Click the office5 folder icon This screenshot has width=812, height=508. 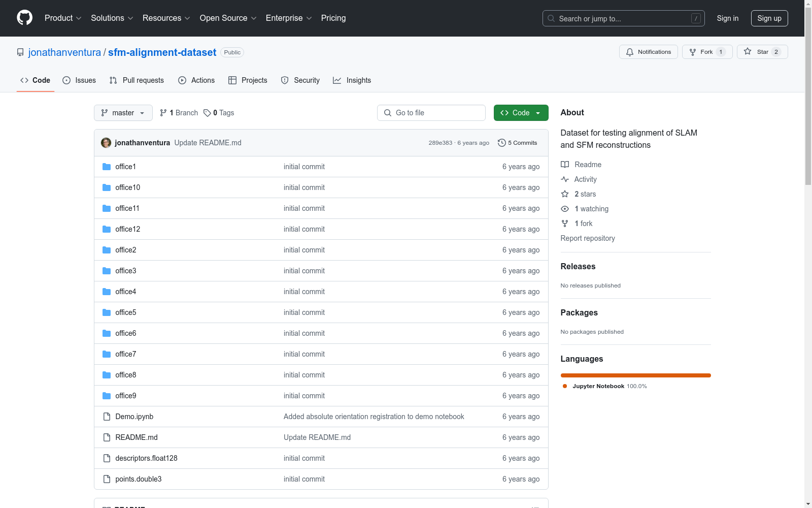(x=107, y=312)
